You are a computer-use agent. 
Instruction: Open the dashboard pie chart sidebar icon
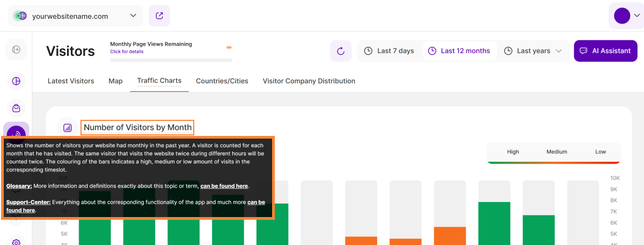coord(16,81)
